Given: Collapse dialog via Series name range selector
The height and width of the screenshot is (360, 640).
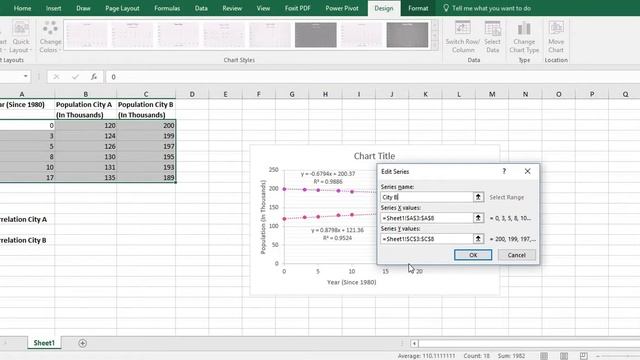Looking at the screenshot, I should 478,197.
